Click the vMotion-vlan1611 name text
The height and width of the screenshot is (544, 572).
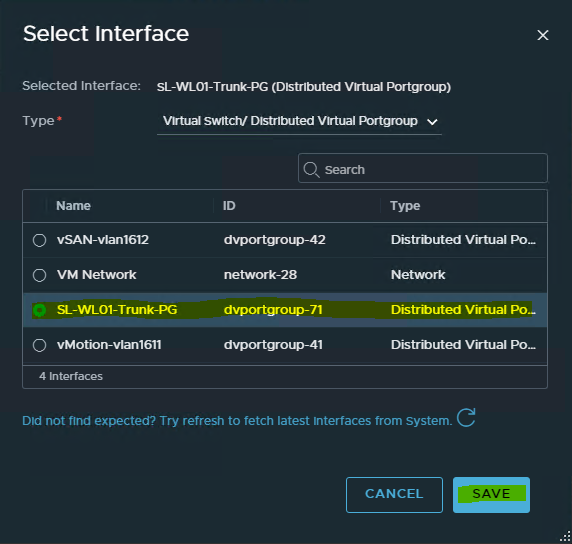point(109,345)
